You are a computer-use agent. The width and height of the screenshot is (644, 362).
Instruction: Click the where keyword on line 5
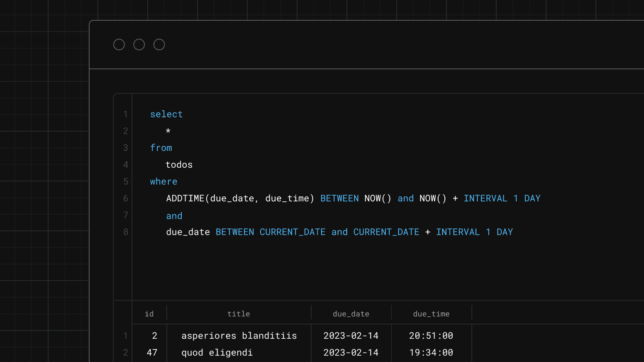(x=163, y=181)
